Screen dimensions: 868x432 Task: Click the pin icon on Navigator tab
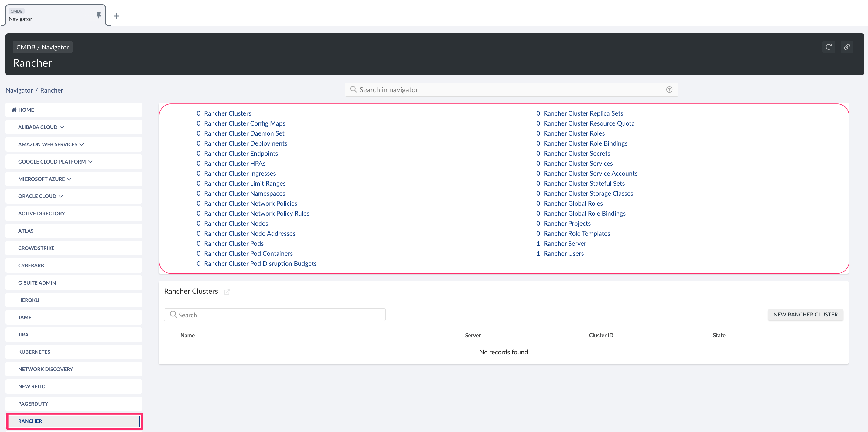coord(98,15)
